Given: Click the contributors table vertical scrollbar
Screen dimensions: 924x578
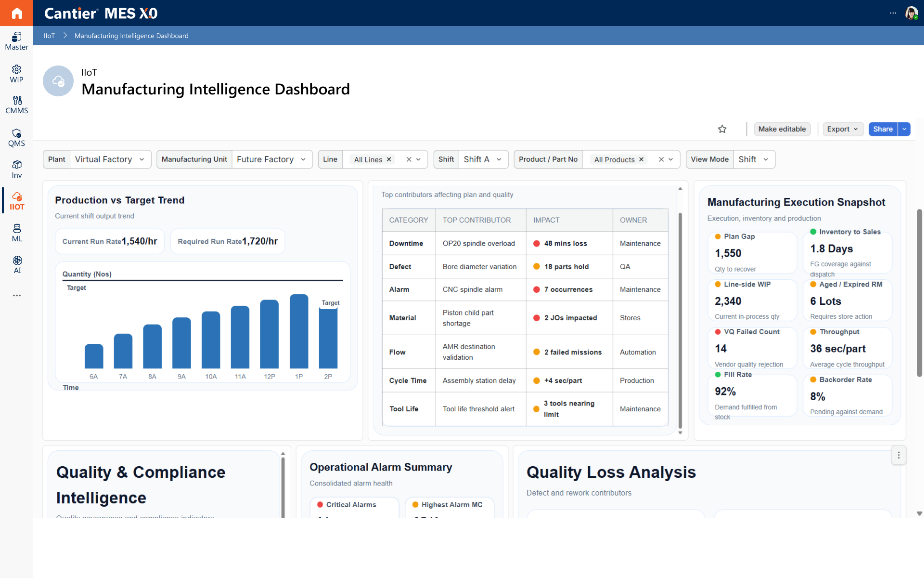Looking at the screenshot, I should coord(680,320).
